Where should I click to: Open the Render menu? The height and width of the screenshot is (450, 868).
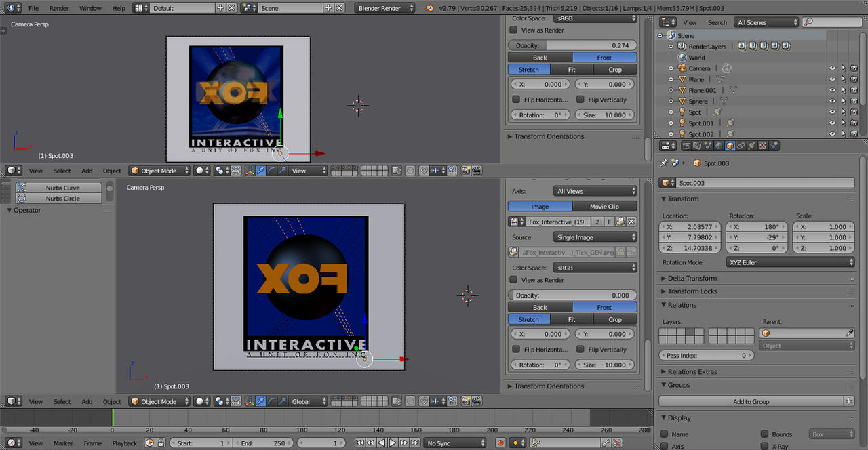pyautogui.click(x=59, y=8)
